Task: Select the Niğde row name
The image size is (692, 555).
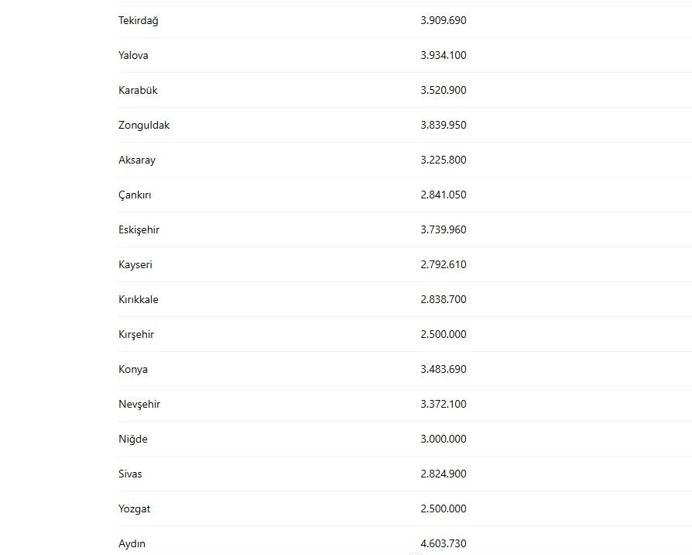Action: [x=133, y=439]
